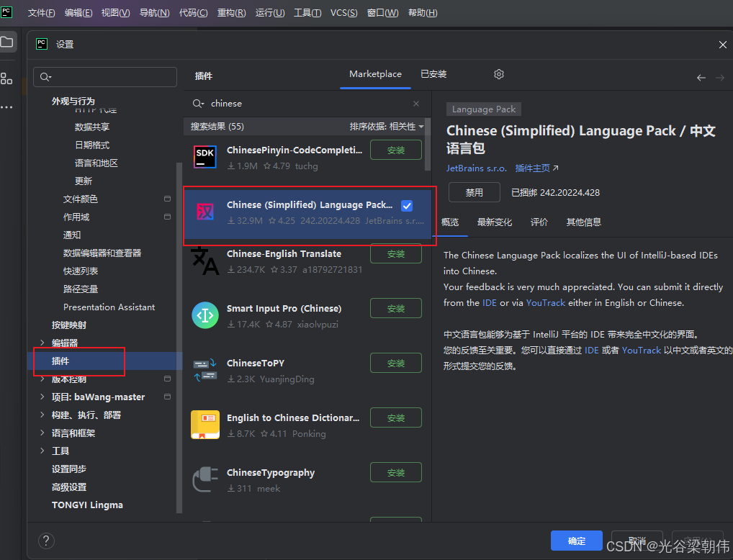
Task: Open the project folder tool window icon
Action: coord(7,42)
